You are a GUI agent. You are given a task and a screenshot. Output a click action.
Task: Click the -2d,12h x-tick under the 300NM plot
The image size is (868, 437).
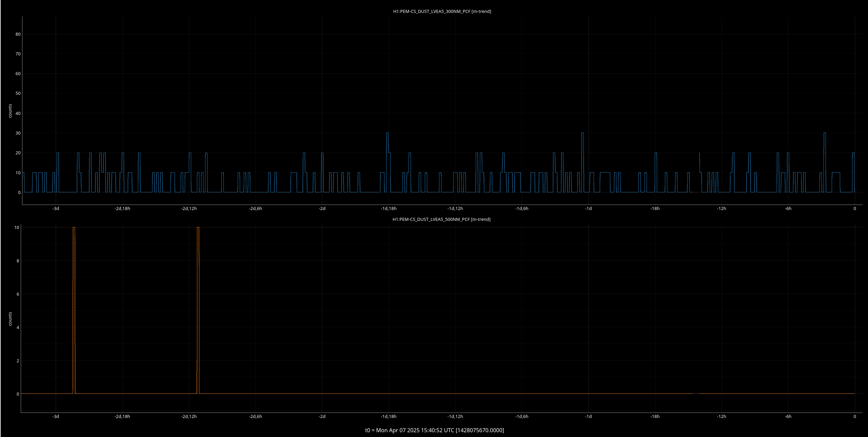pyautogui.click(x=189, y=208)
